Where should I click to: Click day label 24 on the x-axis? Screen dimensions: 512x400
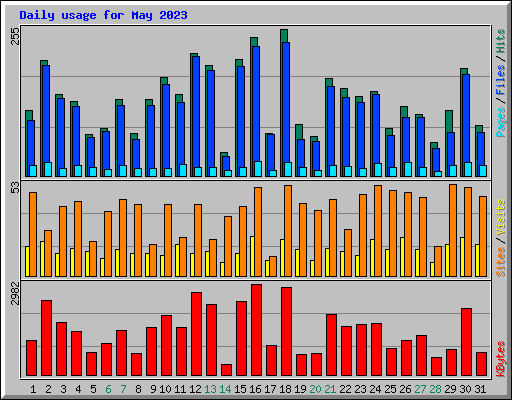[375, 389]
